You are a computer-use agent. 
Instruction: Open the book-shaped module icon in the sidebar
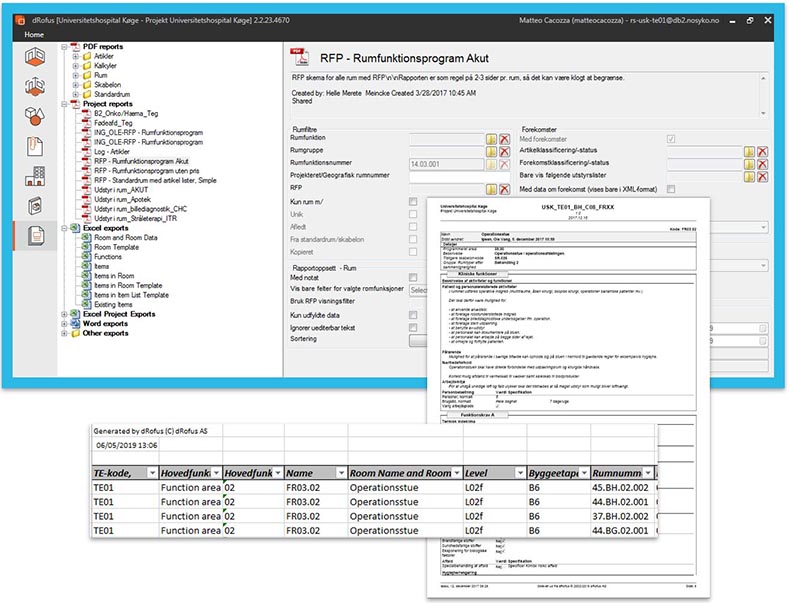point(35,206)
